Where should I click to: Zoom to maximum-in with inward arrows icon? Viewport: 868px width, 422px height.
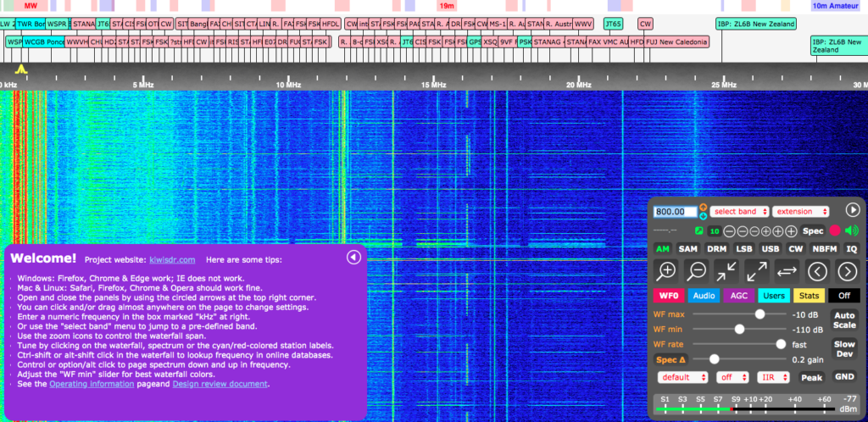726,271
